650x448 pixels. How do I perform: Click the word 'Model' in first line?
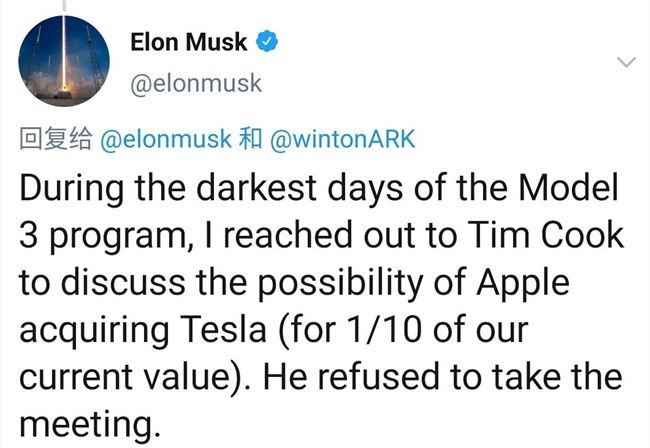(x=569, y=188)
